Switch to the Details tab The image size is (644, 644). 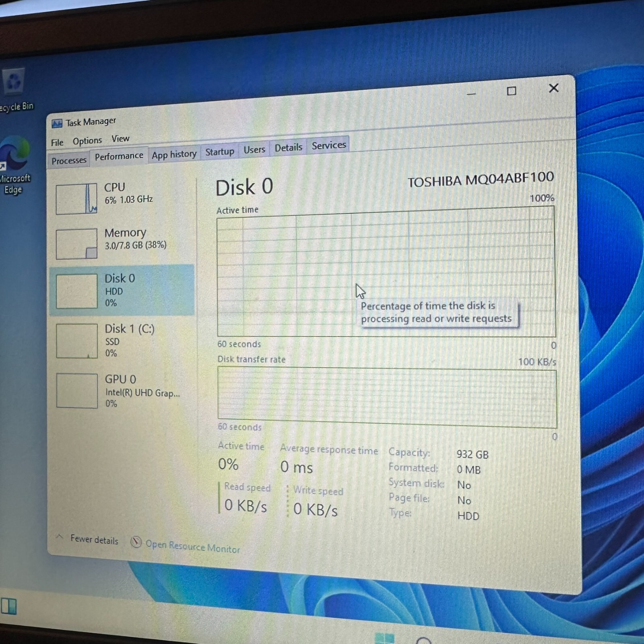[288, 148]
